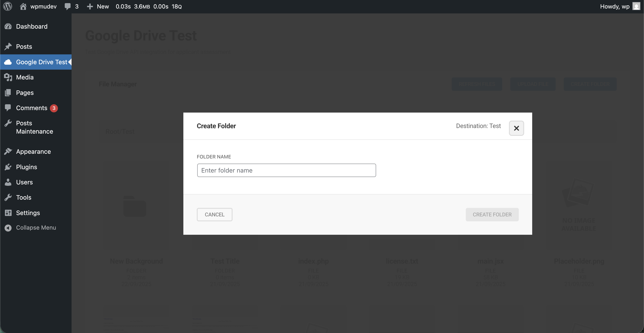This screenshot has height=333, width=644.
Task: Click the red comments count badge 3
Action: (x=54, y=108)
